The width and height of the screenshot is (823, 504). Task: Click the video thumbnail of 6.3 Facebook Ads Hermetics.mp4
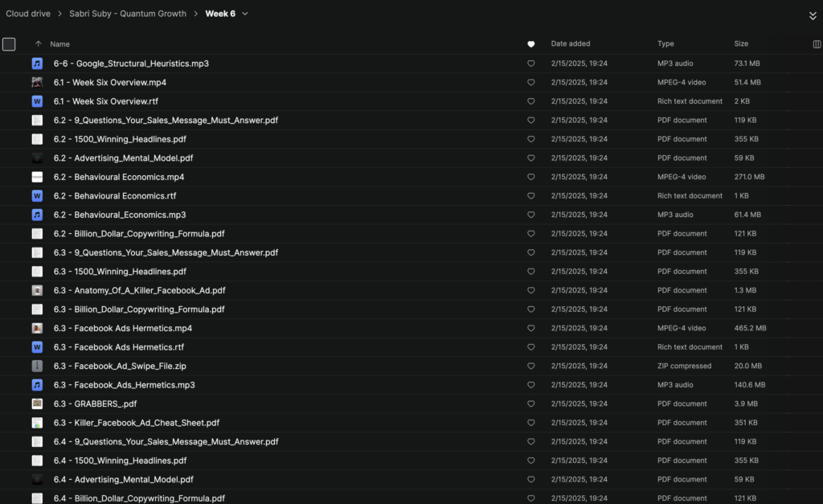[x=37, y=328]
